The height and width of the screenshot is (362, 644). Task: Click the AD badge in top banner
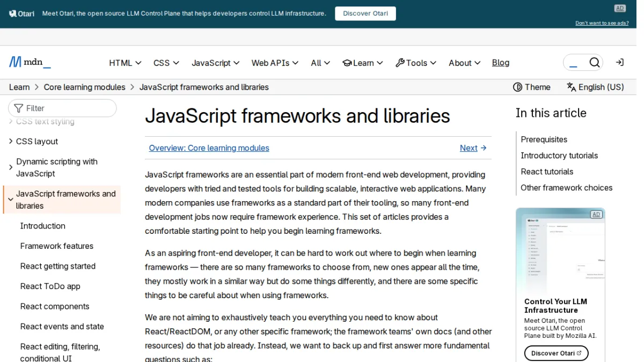pyautogui.click(x=620, y=8)
